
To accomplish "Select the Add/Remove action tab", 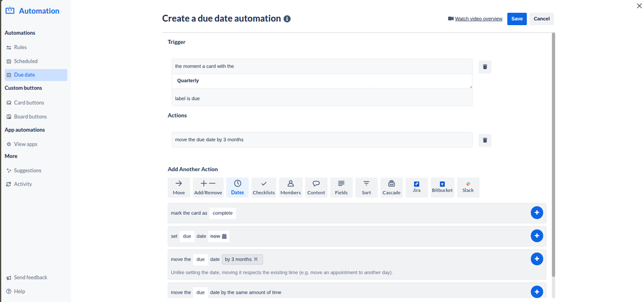I will coord(208,187).
